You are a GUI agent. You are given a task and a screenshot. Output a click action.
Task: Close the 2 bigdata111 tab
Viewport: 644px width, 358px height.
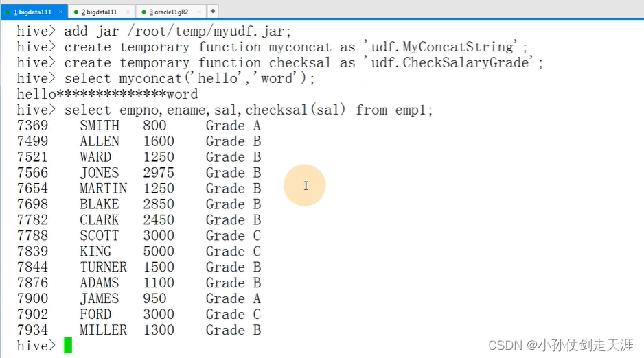click(128, 12)
